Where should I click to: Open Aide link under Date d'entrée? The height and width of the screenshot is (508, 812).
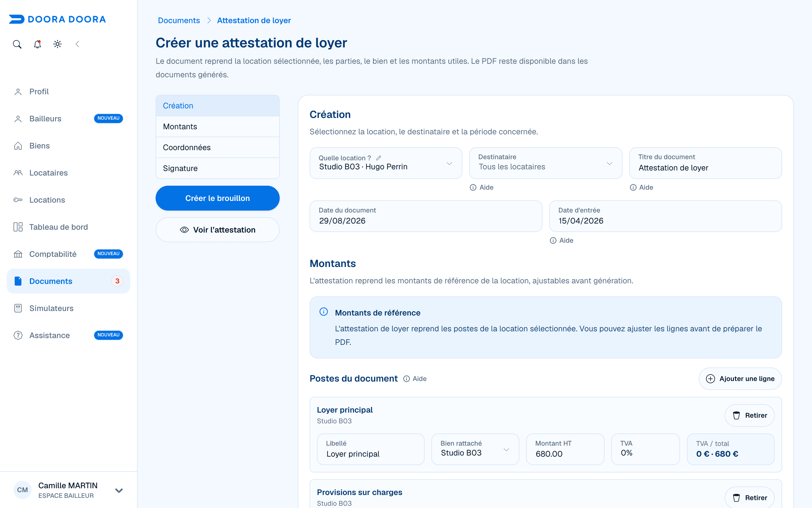click(562, 240)
